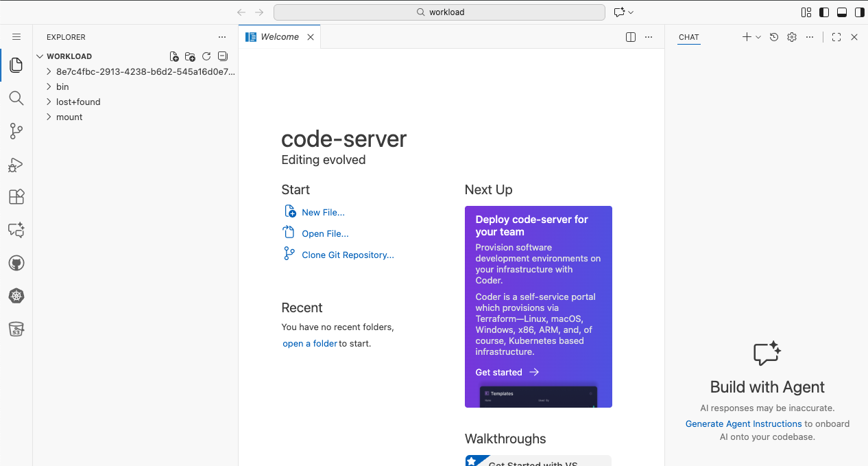
Task: Open the Kubernetes view in activity bar
Action: pos(16,296)
